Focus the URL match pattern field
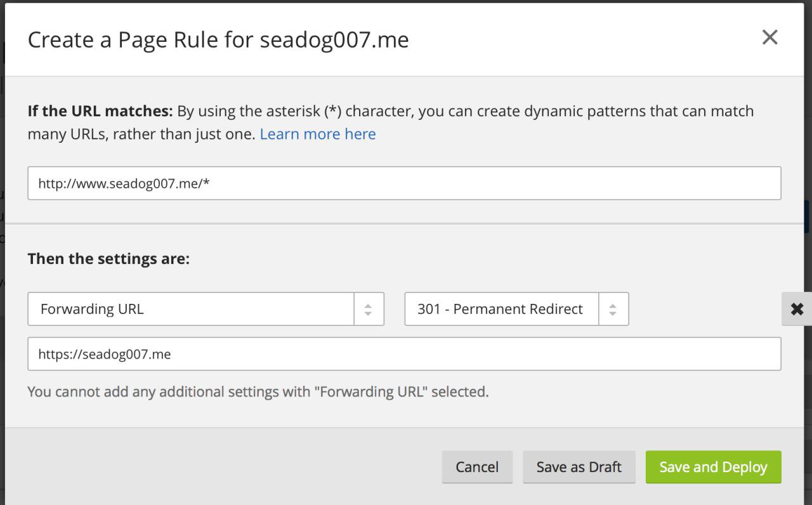812x505 pixels. (404, 183)
